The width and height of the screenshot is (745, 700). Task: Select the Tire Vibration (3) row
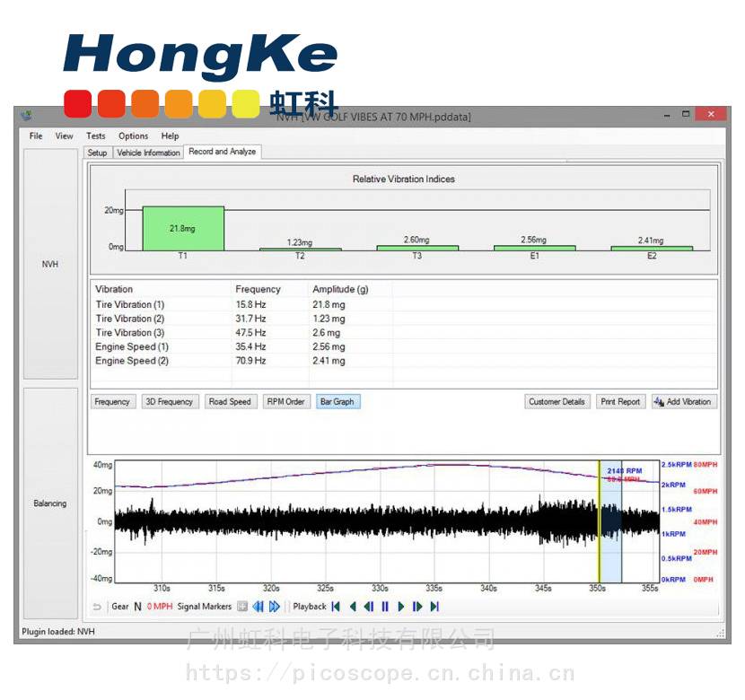403,333
